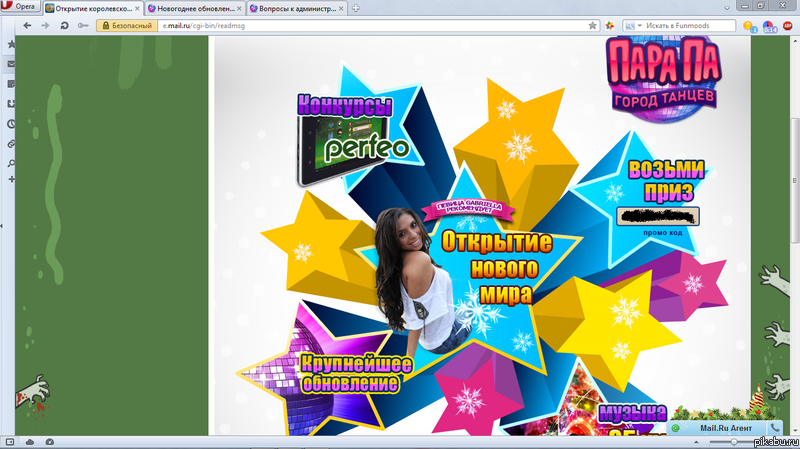This screenshot has height=449, width=800.
Task: Switch to the 'Вопросы к администр...' tab
Action: pyautogui.click(x=296, y=8)
